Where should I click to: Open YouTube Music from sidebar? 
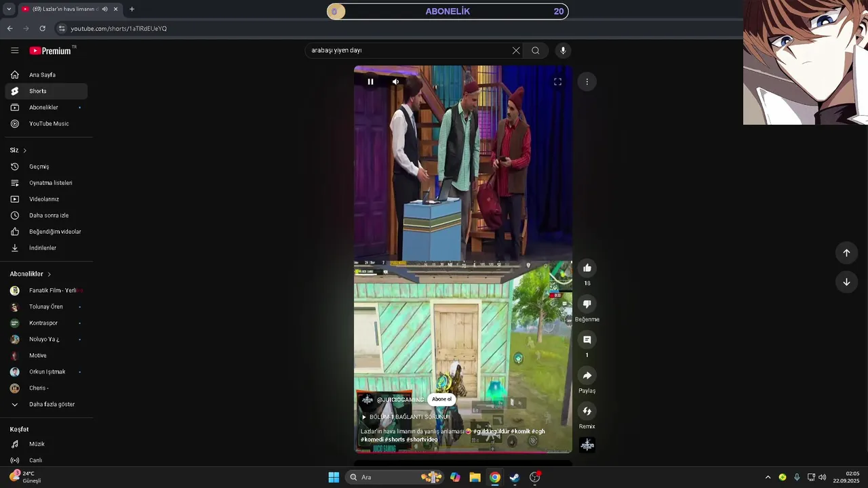[46, 123]
